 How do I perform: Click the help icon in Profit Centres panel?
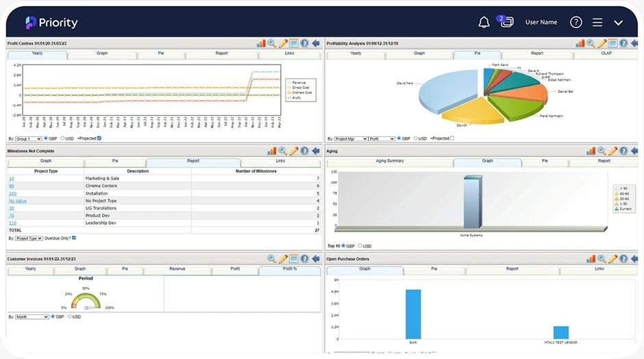click(x=304, y=43)
